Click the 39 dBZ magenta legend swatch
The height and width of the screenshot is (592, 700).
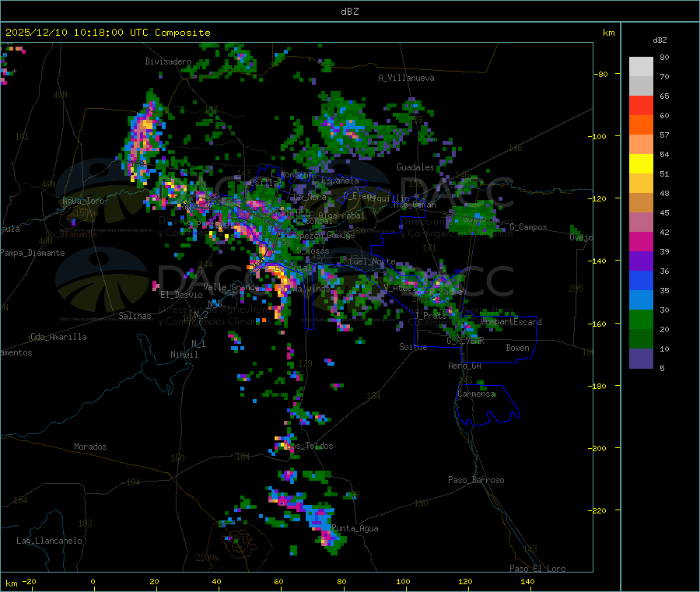tap(641, 241)
